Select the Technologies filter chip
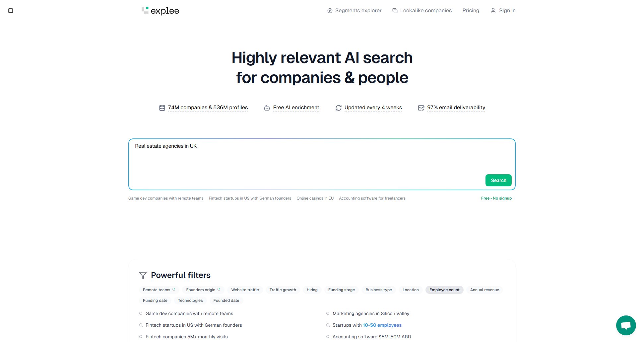This screenshot has width=644, height=342. (190, 300)
